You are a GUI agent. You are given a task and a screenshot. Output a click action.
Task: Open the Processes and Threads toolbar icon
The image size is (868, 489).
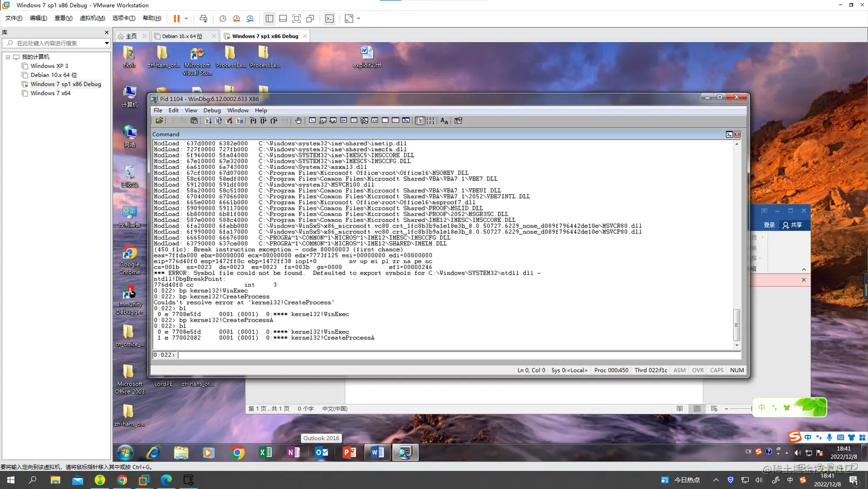click(x=396, y=121)
